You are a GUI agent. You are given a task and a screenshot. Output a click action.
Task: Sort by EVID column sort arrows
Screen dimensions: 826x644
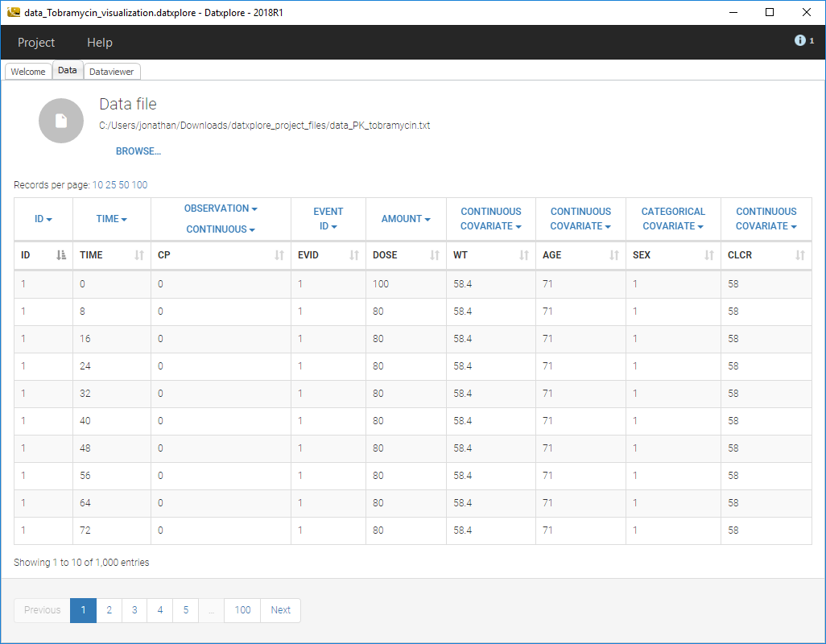354,255
